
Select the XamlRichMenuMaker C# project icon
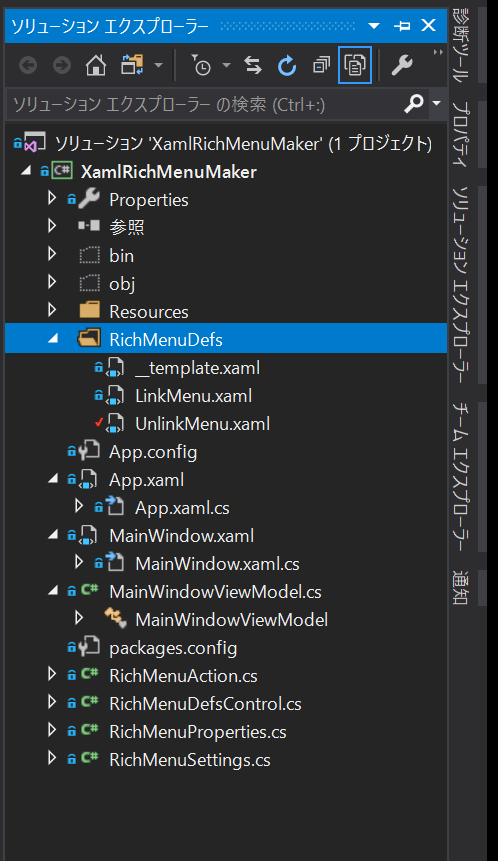(61, 171)
